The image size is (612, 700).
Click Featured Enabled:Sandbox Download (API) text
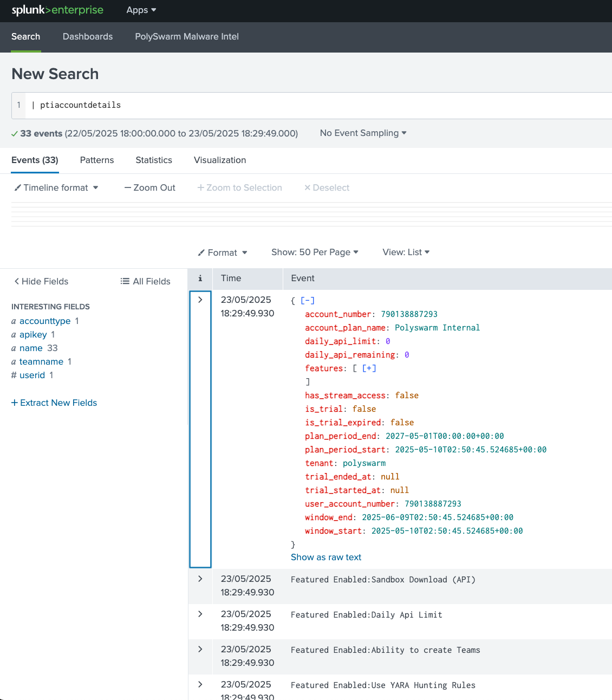pyautogui.click(x=383, y=580)
